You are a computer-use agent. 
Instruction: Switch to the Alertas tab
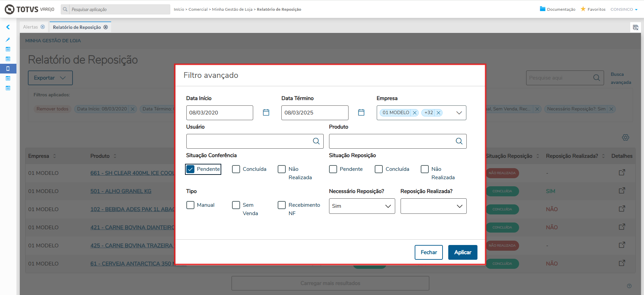click(x=30, y=27)
